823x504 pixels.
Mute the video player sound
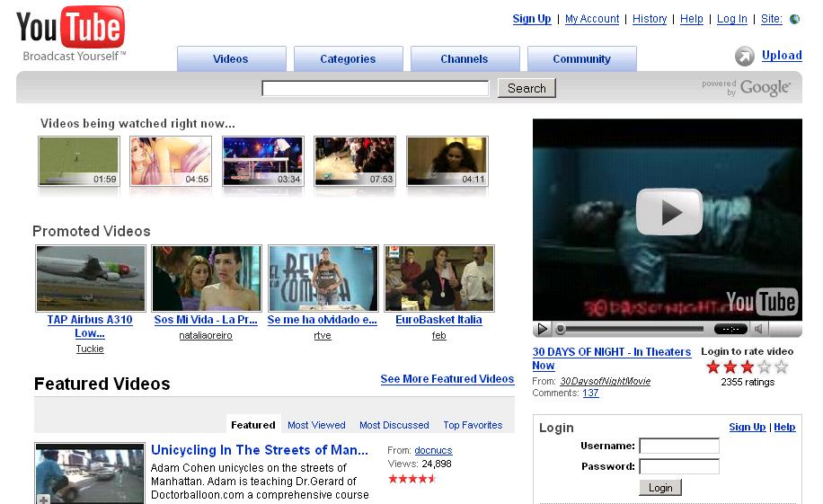coord(759,329)
